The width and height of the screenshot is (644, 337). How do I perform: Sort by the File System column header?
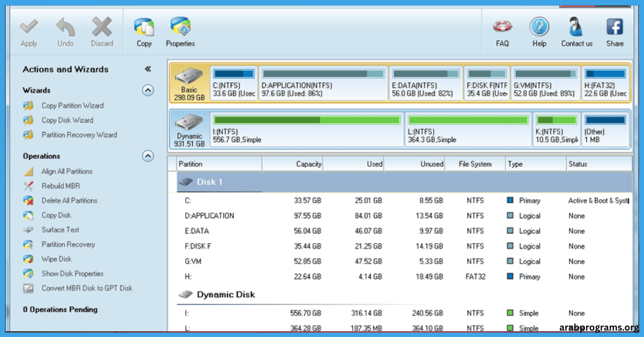(475, 164)
